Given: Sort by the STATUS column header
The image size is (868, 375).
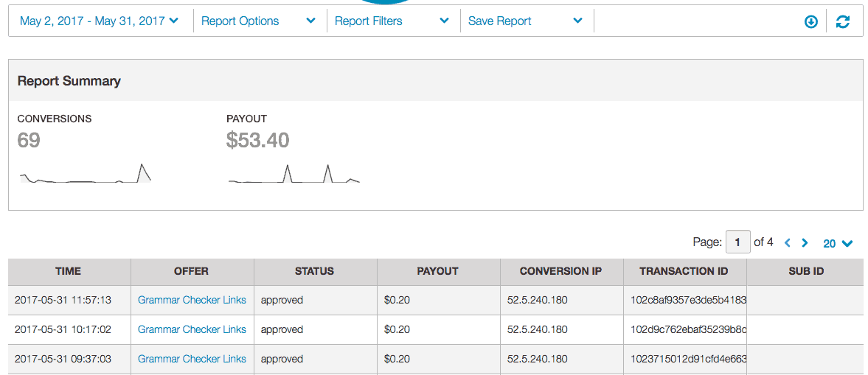Looking at the screenshot, I should click(315, 271).
